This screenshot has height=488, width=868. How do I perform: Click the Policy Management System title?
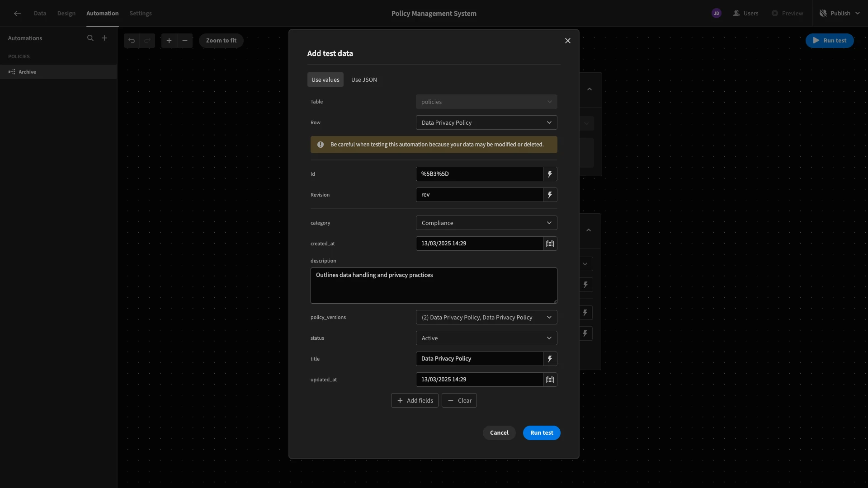tap(434, 14)
